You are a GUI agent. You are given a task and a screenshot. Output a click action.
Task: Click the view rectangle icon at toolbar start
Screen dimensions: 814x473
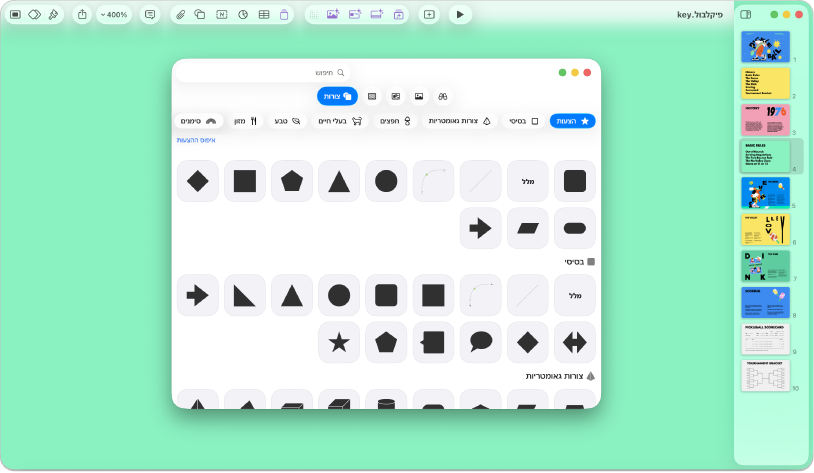(16, 15)
